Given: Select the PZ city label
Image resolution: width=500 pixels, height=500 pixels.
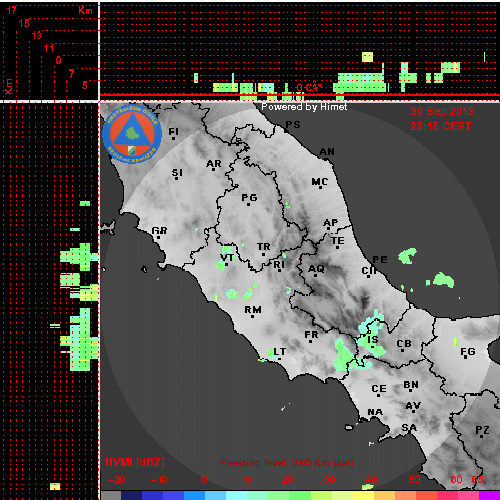Looking at the screenshot, I should tap(482, 430).
